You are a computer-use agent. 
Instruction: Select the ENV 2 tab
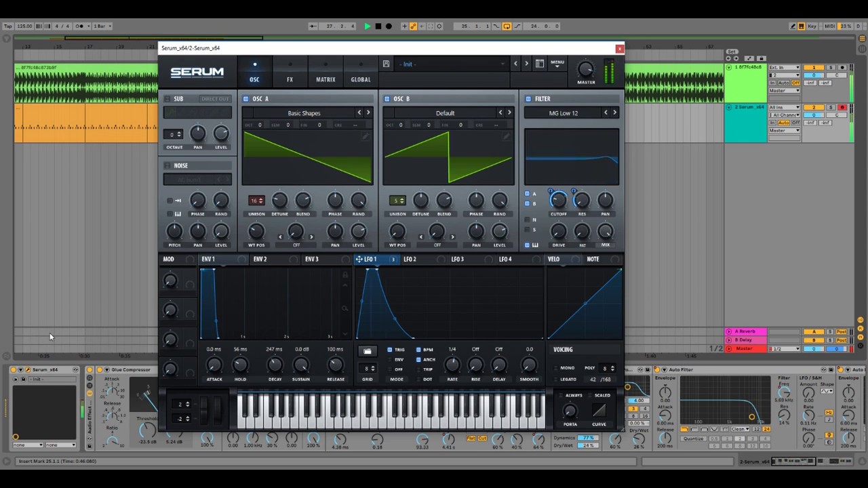[260, 259]
